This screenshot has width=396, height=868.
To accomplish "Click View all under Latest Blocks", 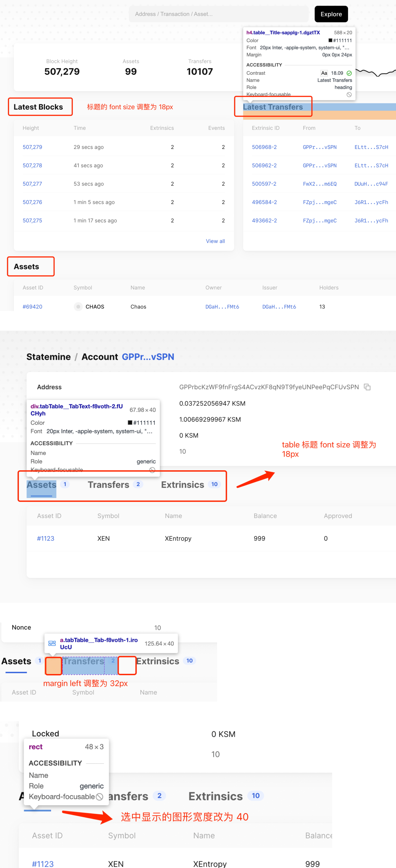I will click(x=215, y=241).
